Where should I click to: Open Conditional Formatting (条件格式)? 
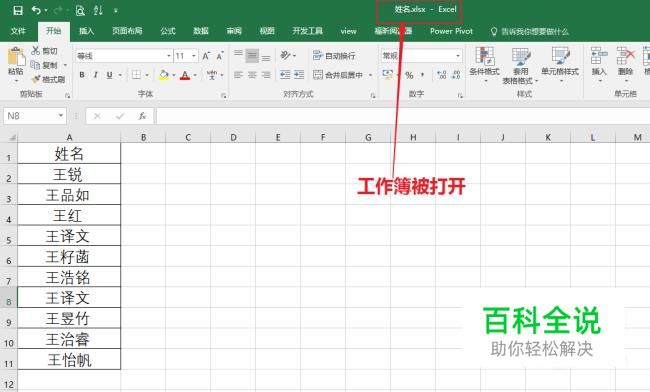pyautogui.click(x=484, y=64)
